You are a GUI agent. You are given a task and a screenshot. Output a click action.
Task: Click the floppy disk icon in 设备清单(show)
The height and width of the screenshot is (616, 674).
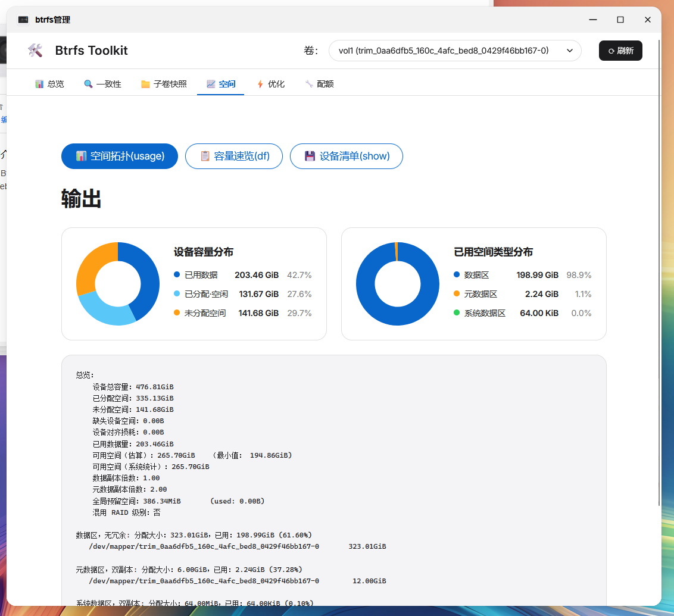310,156
